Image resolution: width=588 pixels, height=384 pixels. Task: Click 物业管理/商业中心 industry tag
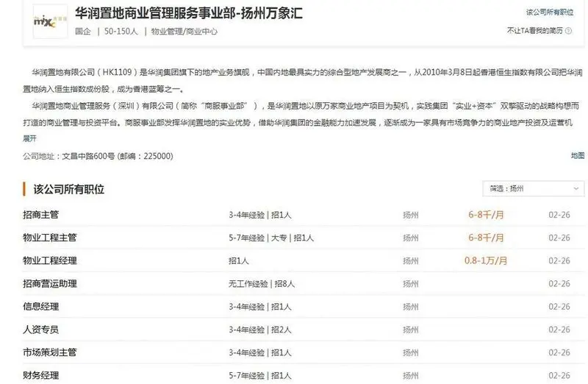point(184,32)
